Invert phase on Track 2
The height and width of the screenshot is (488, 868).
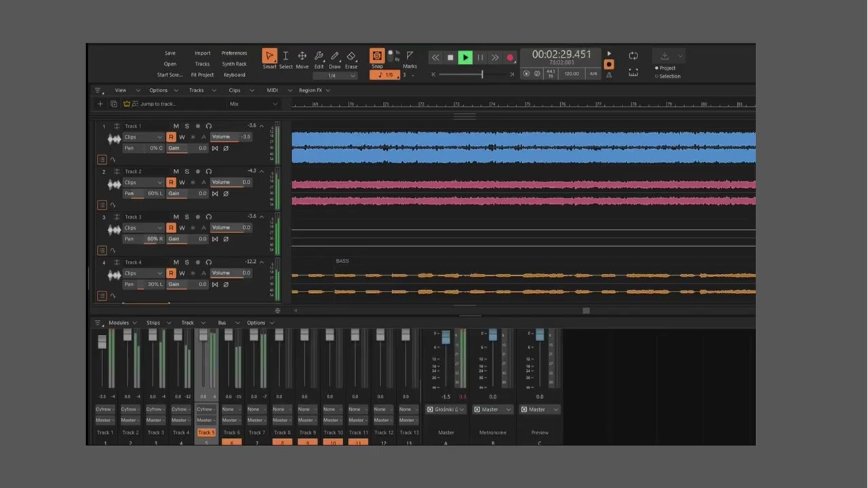(x=226, y=194)
